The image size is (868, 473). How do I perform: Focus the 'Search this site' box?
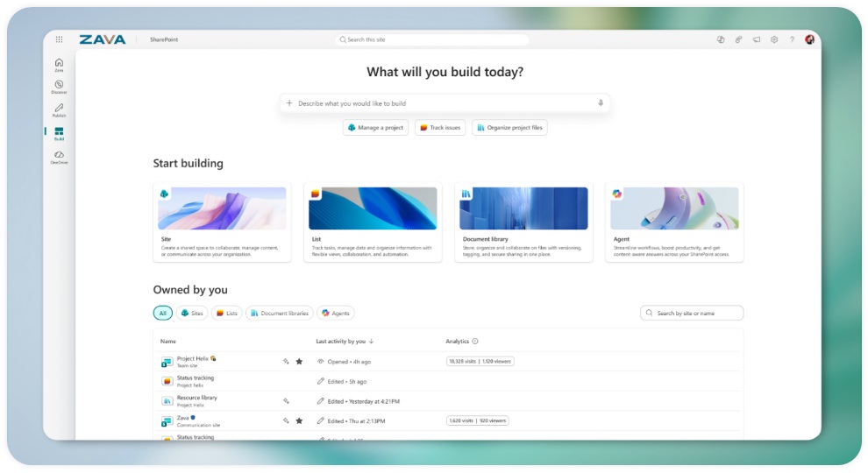tap(431, 39)
